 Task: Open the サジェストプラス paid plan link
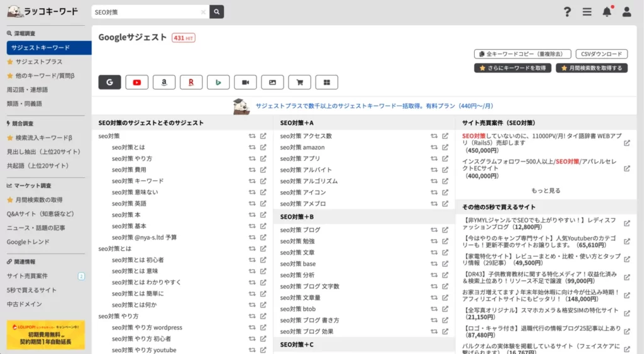pyautogui.click(x=374, y=106)
